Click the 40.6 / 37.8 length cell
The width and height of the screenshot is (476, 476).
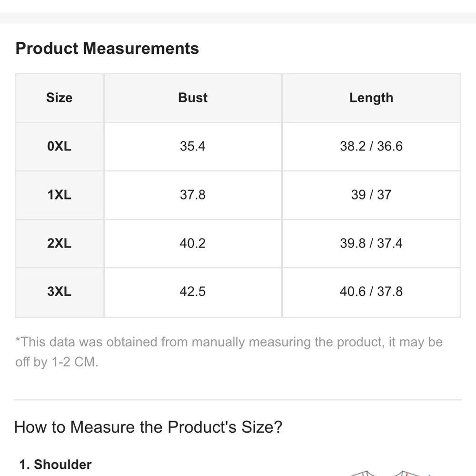click(x=371, y=291)
